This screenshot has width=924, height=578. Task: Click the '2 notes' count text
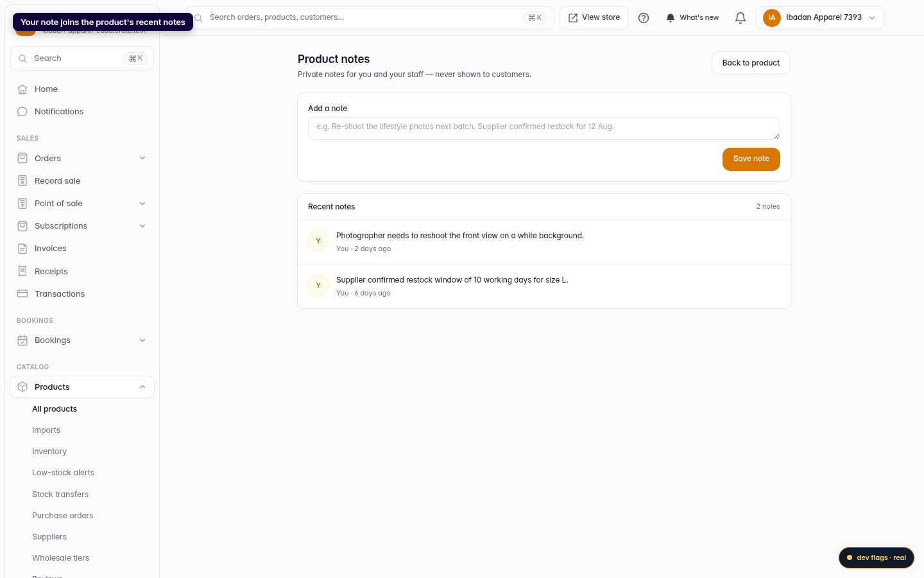(768, 207)
